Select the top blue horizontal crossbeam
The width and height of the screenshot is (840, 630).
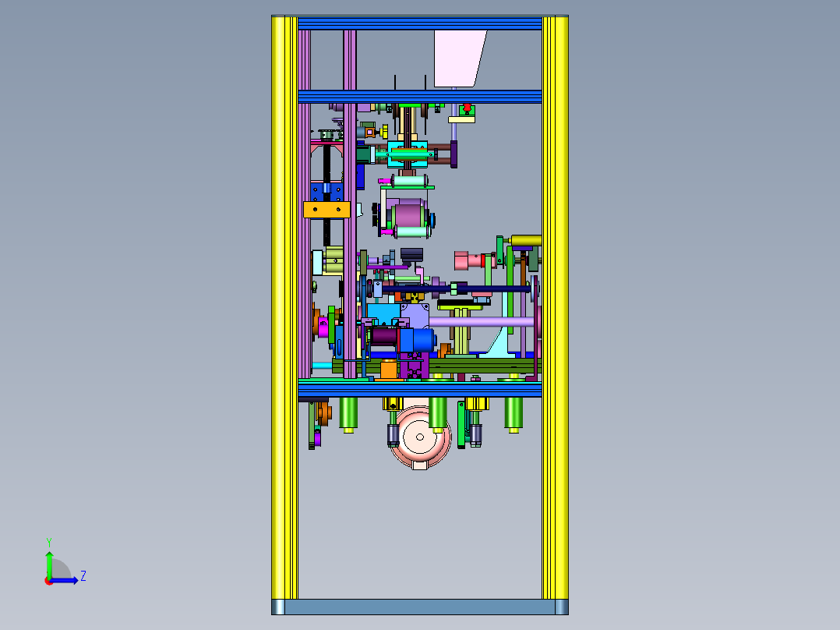[420, 23]
